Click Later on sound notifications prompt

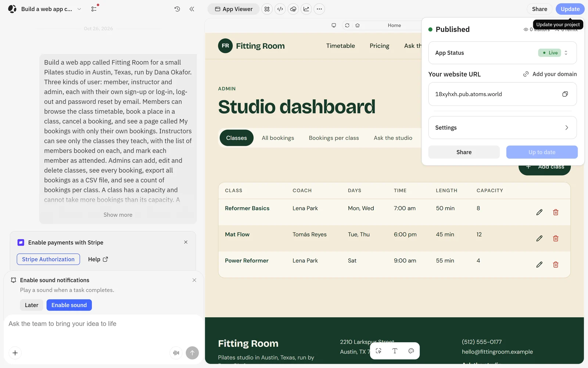(x=32, y=305)
